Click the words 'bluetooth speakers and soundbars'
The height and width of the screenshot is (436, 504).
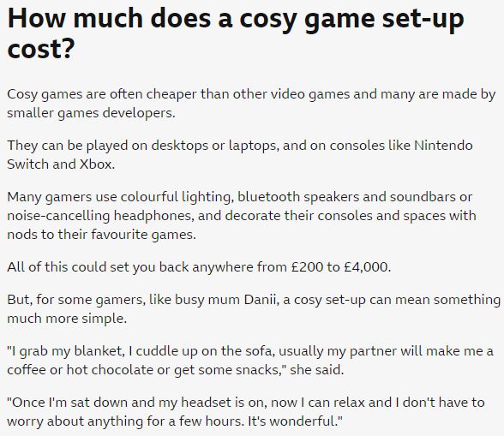point(346,197)
